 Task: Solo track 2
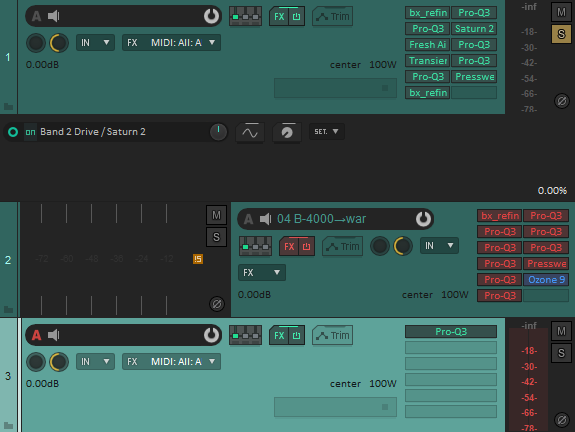click(216, 237)
